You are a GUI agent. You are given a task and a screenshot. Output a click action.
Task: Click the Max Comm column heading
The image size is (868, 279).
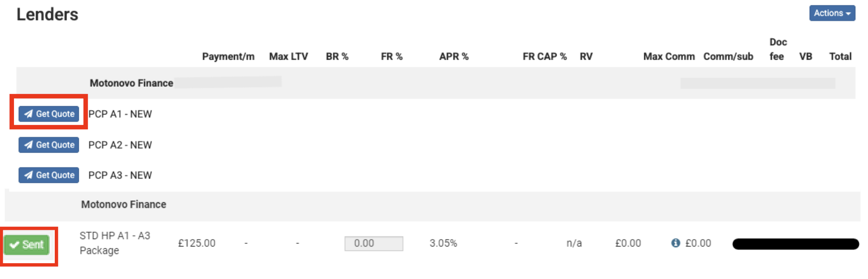pos(668,56)
